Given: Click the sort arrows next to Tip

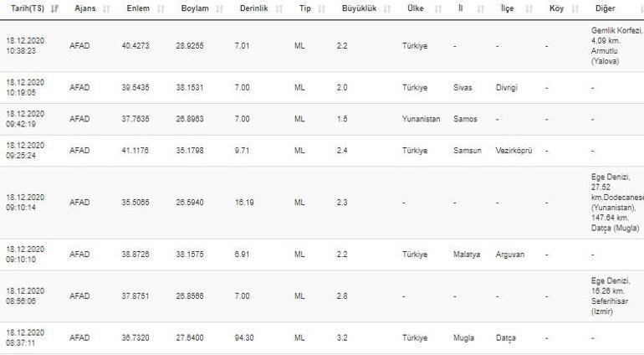Looking at the screenshot, I should [320, 8].
